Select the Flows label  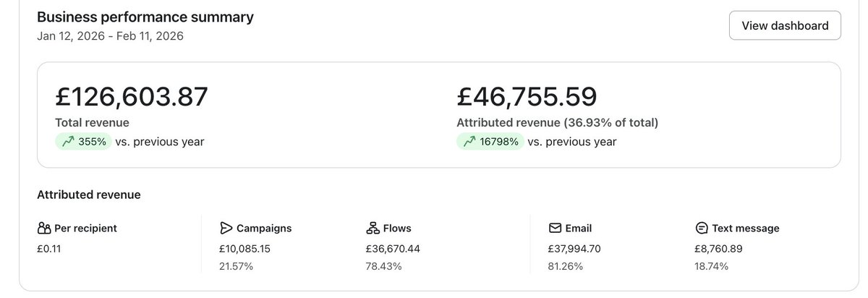tap(399, 228)
